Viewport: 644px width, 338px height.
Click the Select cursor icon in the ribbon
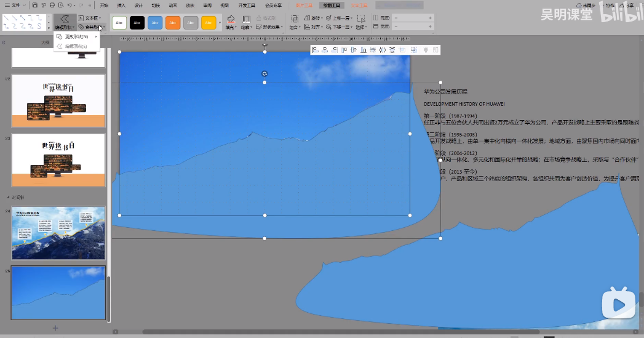pos(361,19)
